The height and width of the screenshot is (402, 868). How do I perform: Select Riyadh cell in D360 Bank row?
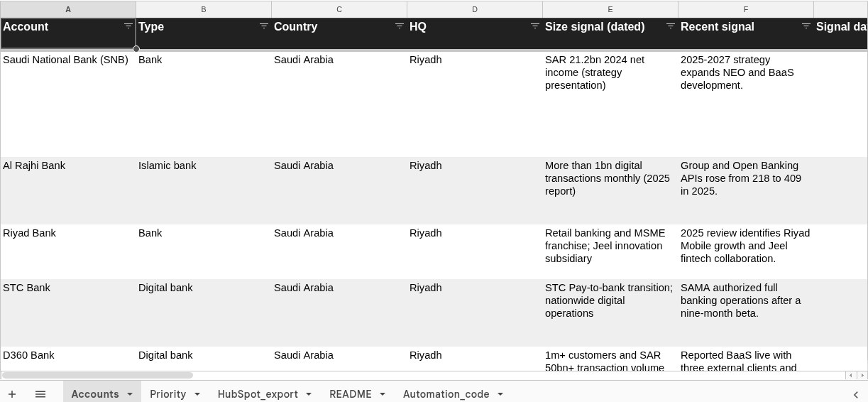[475, 359]
